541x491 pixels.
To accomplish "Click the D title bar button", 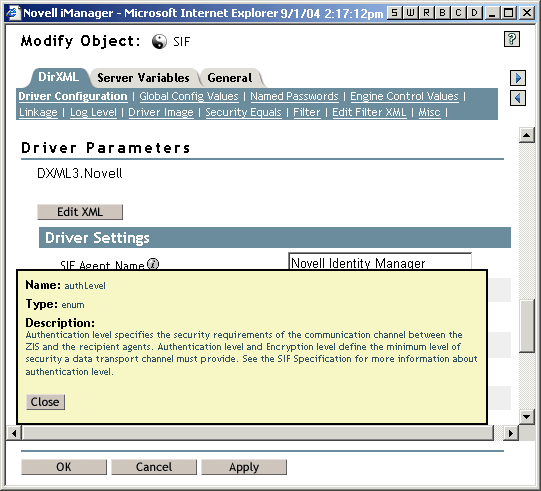I will tap(474, 13).
